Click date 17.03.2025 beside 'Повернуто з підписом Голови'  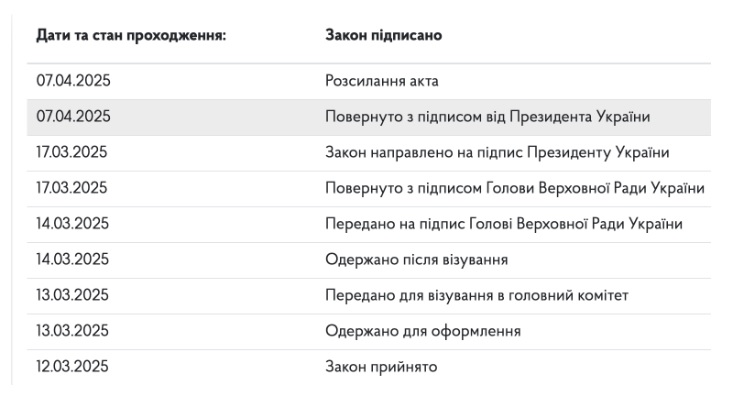pos(72,187)
